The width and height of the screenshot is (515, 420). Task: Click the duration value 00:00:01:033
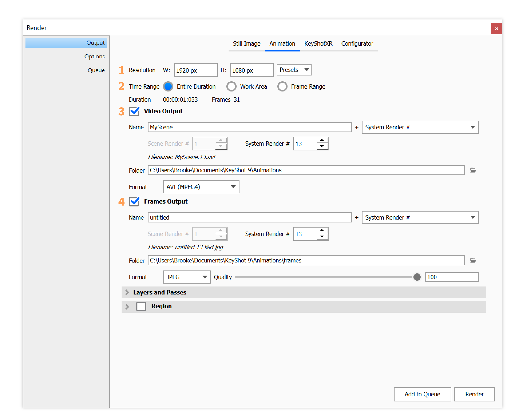pos(180,100)
